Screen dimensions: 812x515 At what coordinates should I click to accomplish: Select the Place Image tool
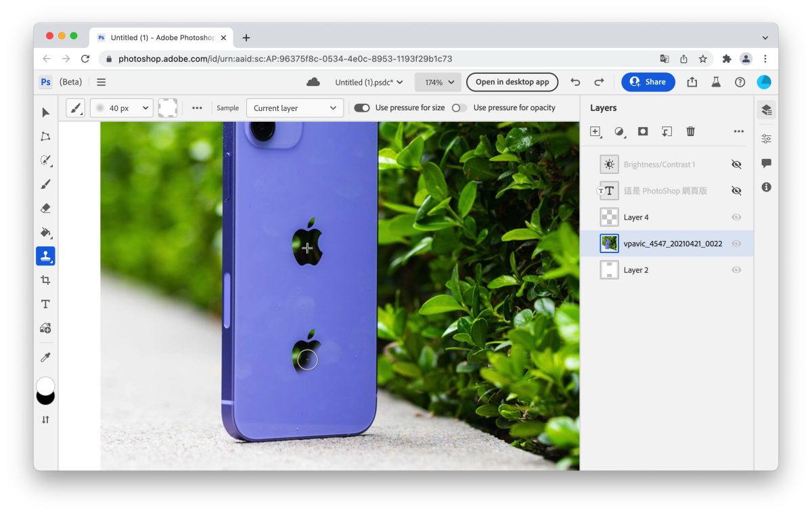(x=45, y=328)
